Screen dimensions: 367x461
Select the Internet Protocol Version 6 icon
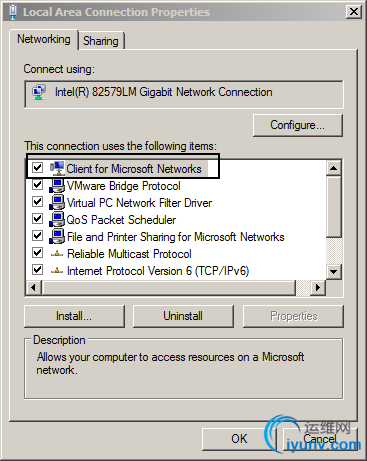coord(57,271)
